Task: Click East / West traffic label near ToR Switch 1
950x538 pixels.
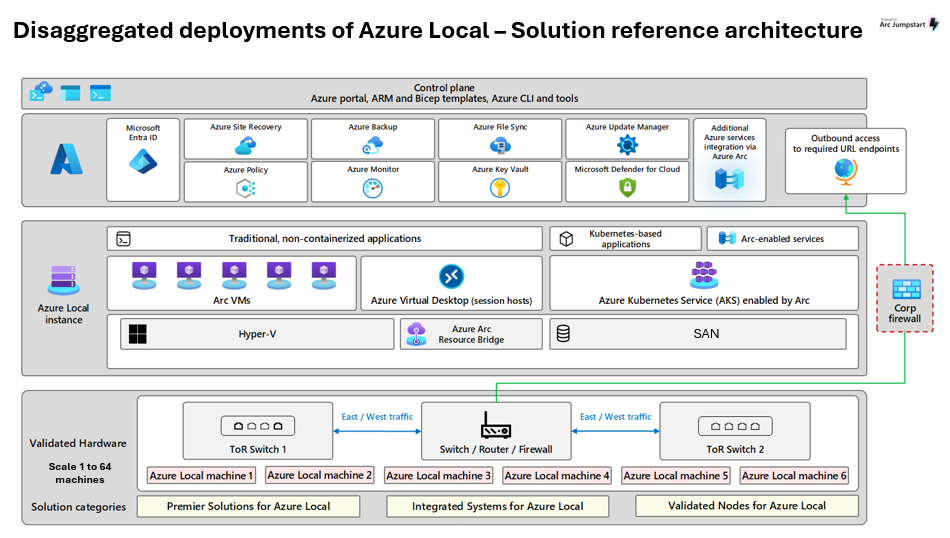Action: pos(377,417)
